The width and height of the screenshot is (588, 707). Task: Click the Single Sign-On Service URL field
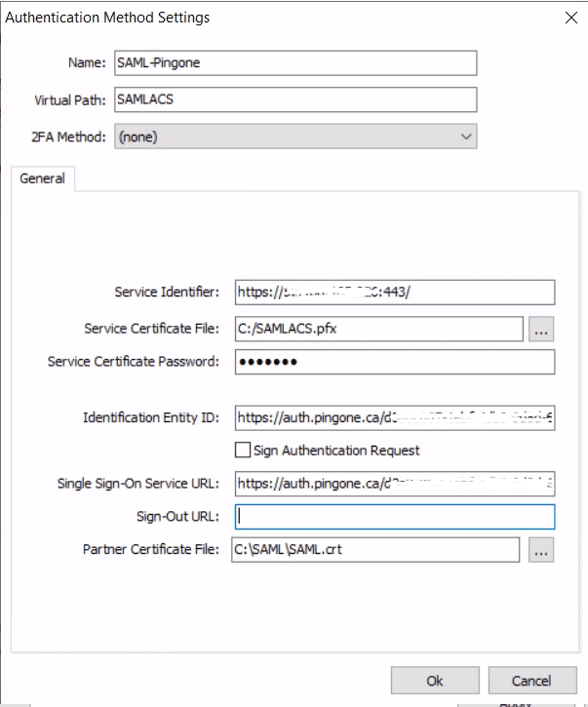[395, 484]
